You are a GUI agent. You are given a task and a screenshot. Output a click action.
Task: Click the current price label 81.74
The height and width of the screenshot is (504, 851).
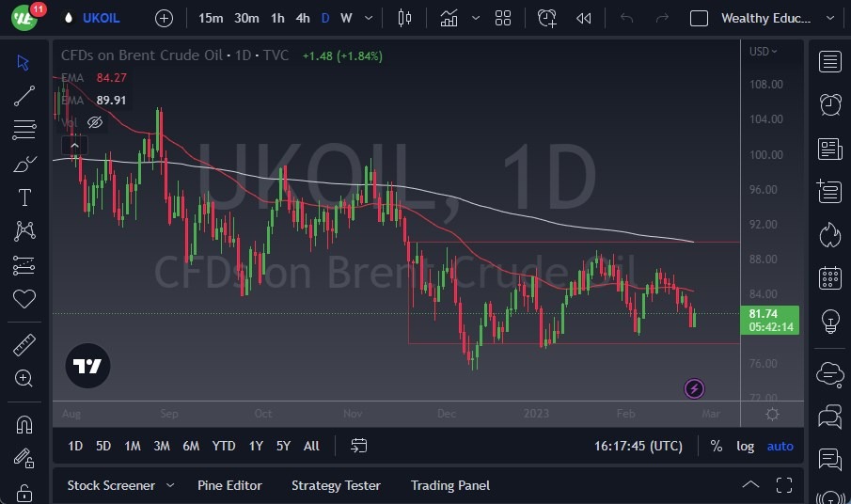[x=762, y=313]
